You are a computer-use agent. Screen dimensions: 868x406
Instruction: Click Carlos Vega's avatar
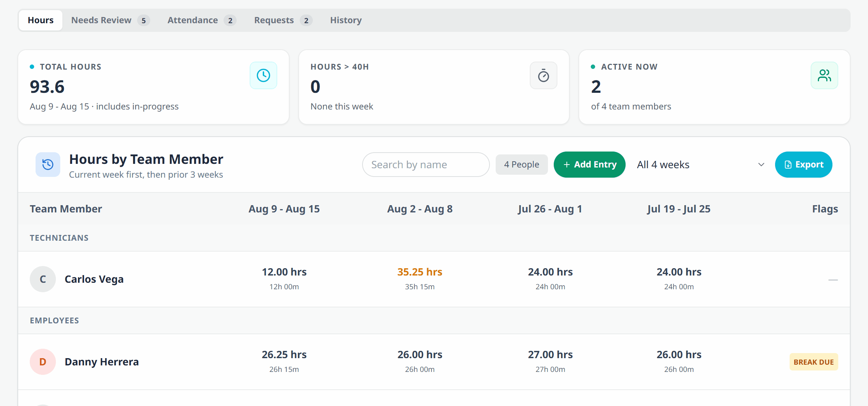(43, 279)
